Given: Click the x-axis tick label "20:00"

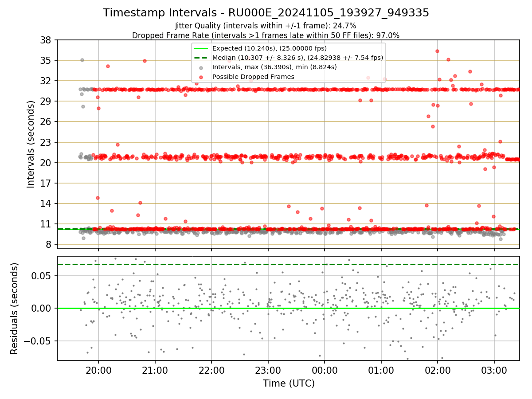Looking at the screenshot, I should click(98, 370).
